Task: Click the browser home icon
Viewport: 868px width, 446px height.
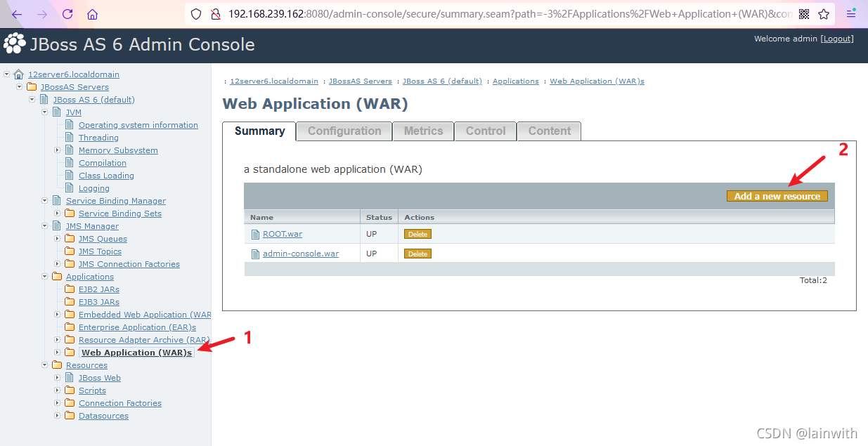Action: coord(93,14)
